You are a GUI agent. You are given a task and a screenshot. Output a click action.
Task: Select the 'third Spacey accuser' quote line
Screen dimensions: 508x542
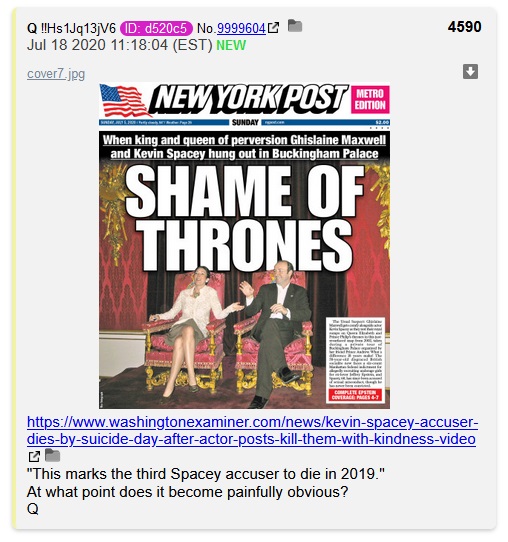pyautogui.click(x=206, y=474)
